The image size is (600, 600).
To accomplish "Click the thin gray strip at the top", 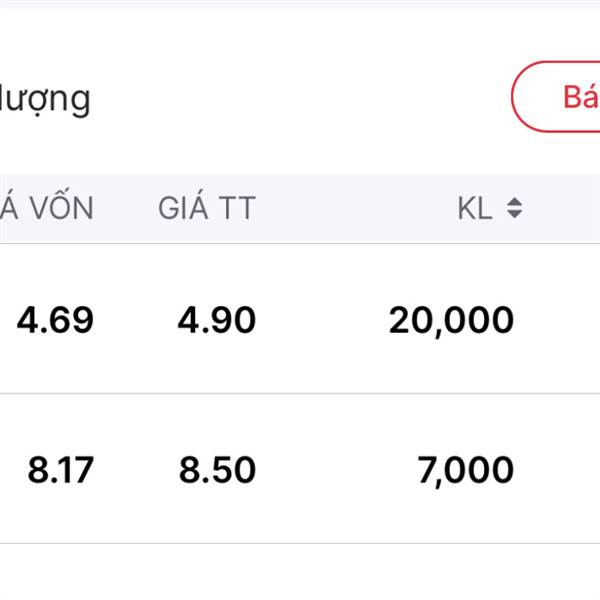I will click(300, 4).
